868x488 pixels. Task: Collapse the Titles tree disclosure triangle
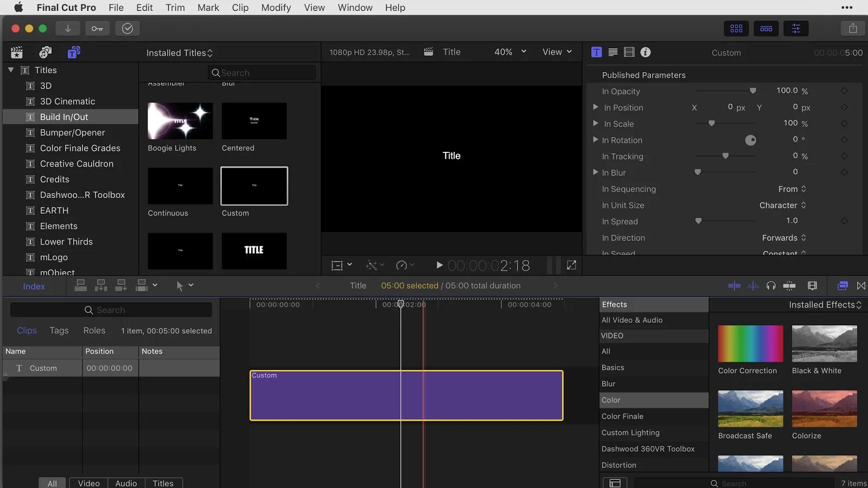[10, 70]
